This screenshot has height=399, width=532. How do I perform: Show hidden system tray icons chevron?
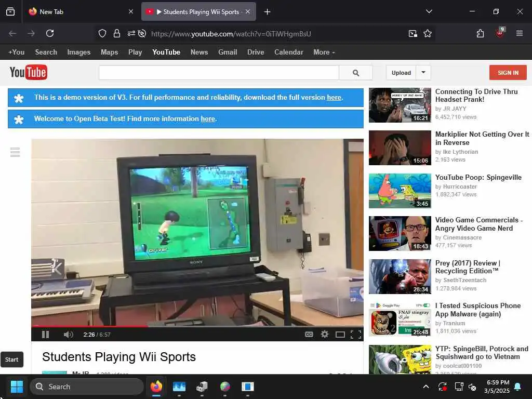426,387
